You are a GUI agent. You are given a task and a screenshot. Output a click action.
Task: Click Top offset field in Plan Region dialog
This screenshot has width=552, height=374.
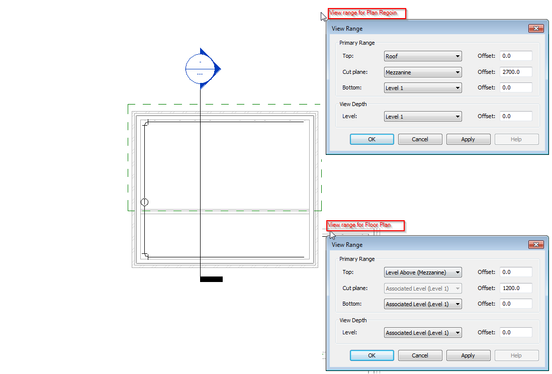(x=516, y=56)
